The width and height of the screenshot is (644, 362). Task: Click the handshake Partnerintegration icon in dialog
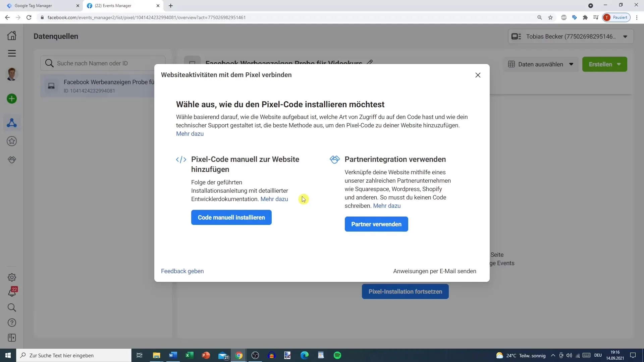point(334,160)
